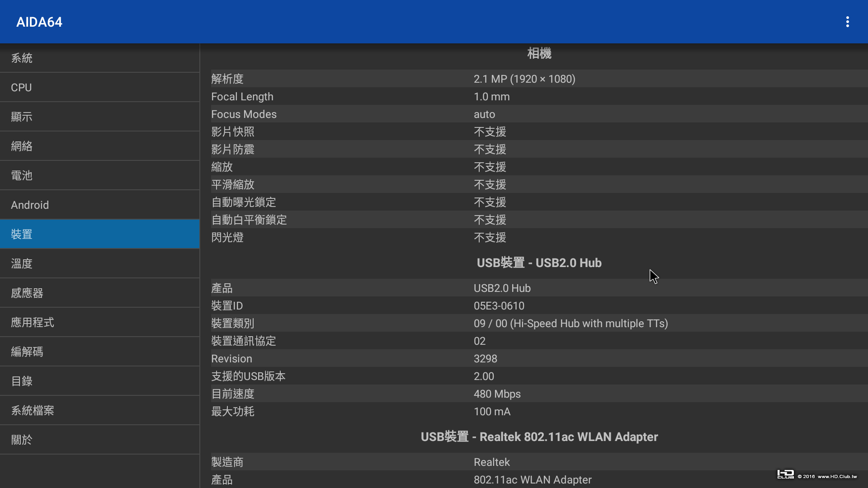Click the auto focus mode value
The width and height of the screenshot is (868, 488).
click(x=484, y=114)
